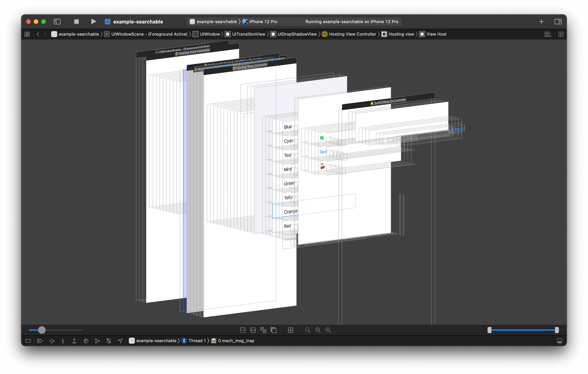This screenshot has width=588, height=374.
Task: Toggle breakpoints activation in debug bar
Action: [28, 341]
